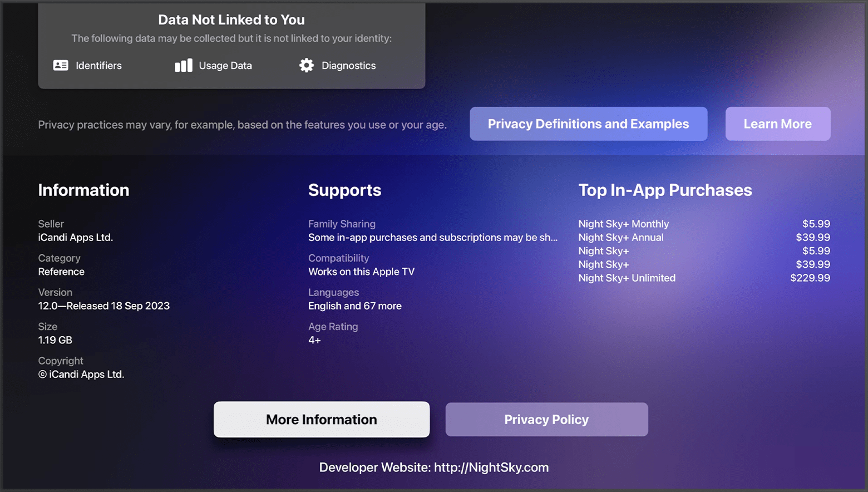Click the Family Sharing field label
Screen dimensions: 868x492
[342, 224]
